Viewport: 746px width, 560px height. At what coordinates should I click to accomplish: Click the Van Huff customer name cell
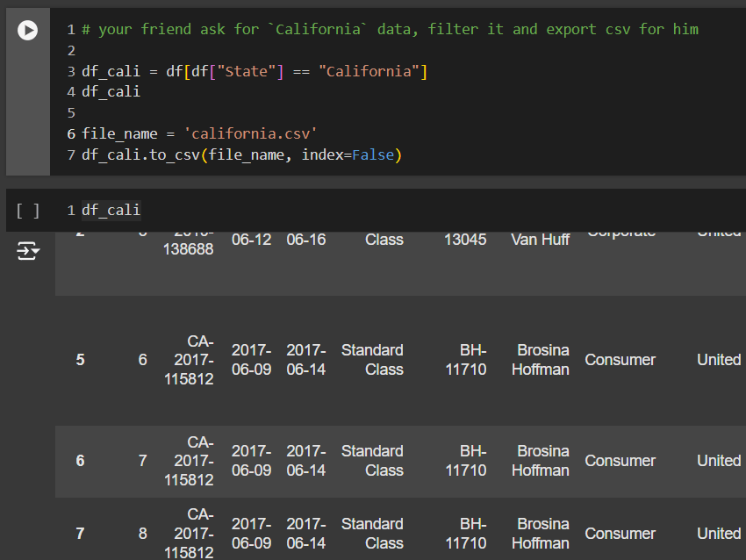tap(541, 240)
